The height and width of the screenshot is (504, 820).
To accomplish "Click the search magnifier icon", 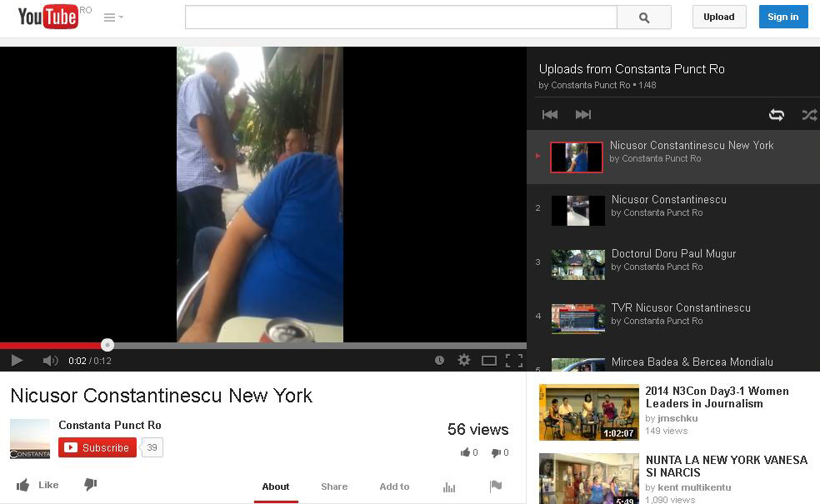I will point(643,16).
